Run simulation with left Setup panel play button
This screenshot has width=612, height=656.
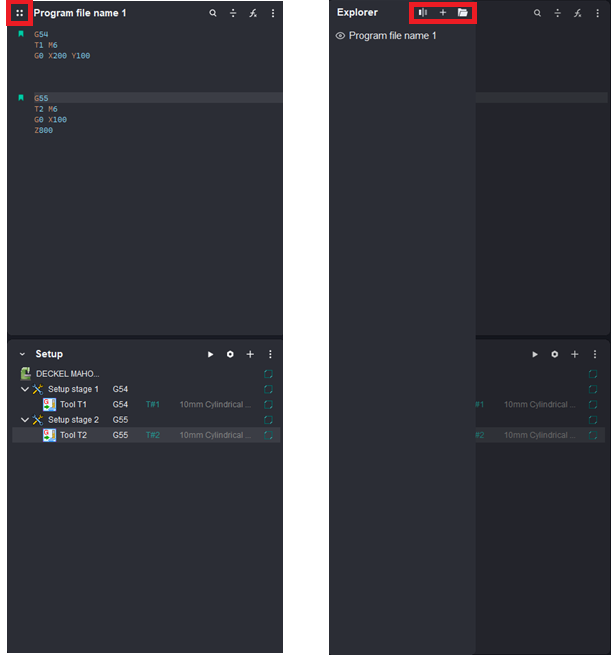click(210, 354)
